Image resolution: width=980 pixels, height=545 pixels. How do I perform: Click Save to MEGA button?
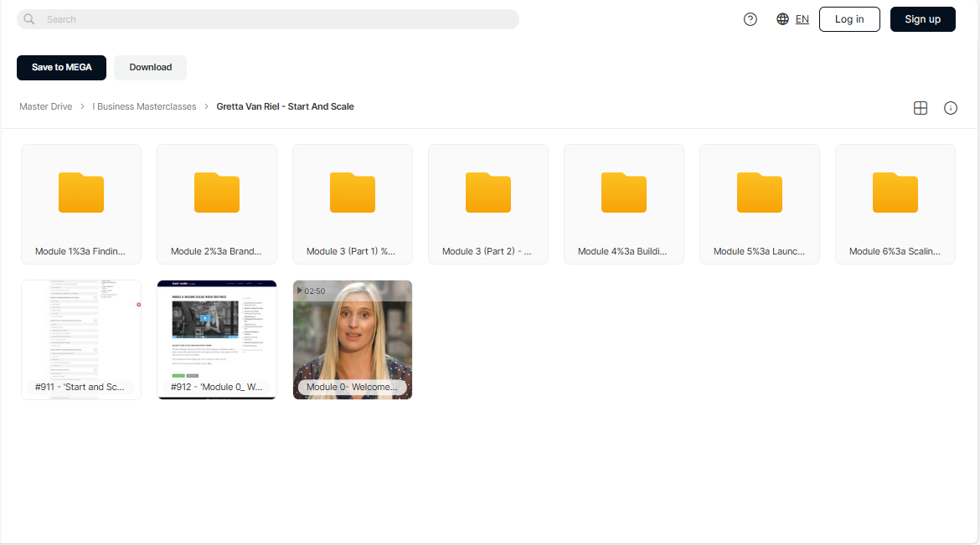61,68
